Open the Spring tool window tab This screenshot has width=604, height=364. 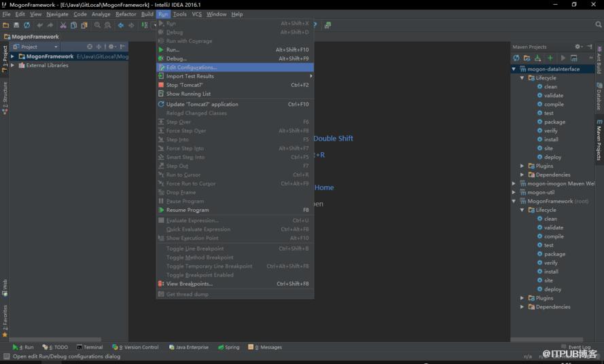[x=229, y=348]
